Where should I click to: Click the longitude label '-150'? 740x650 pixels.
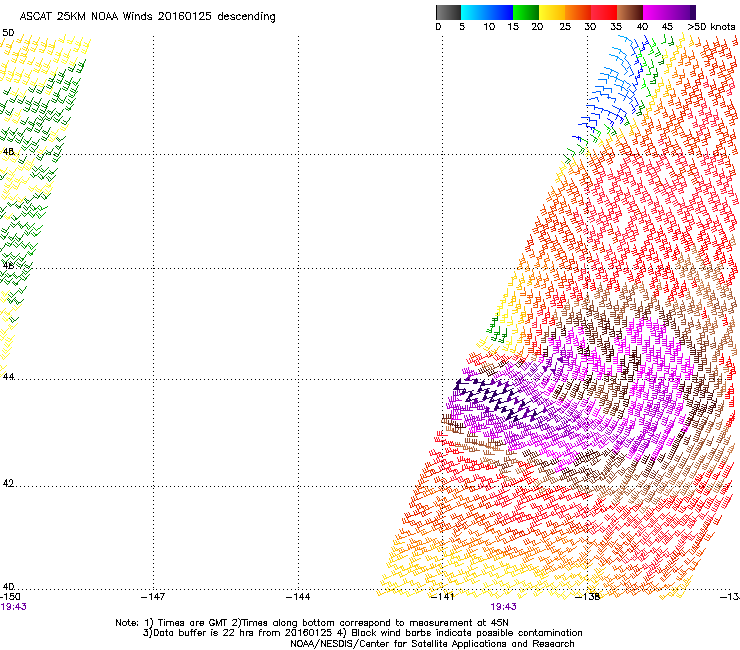point(10,597)
